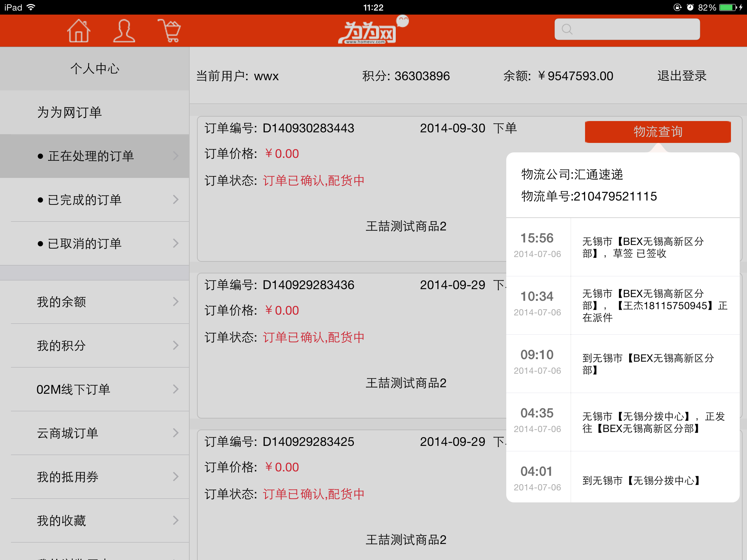This screenshot has height=560, width=747.
Task: Select 已取消的订单 menu item
Action: coord(94,244)
